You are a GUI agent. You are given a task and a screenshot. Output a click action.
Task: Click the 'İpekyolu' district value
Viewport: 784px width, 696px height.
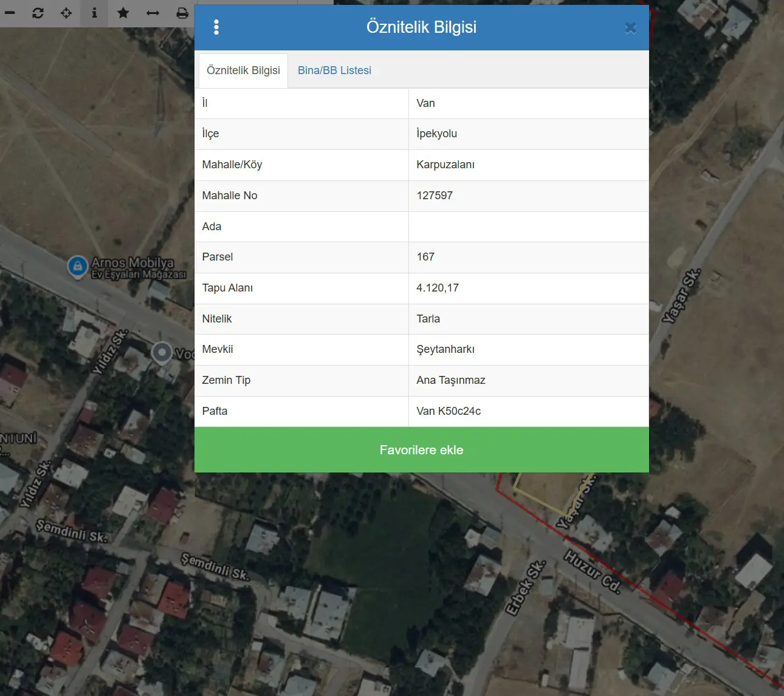coord(436,134)
